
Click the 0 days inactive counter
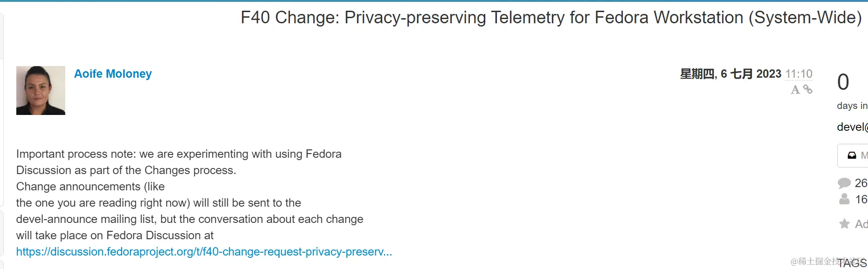pos(843,82)
